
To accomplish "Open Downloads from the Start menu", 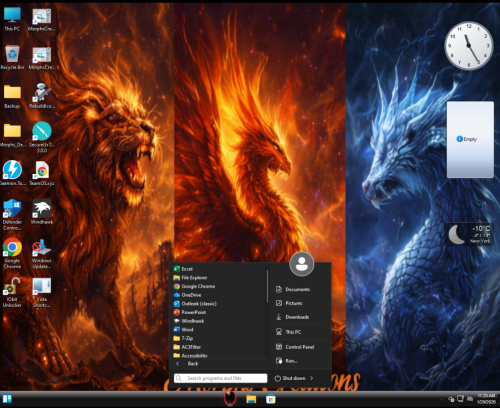I will [300, 317].
